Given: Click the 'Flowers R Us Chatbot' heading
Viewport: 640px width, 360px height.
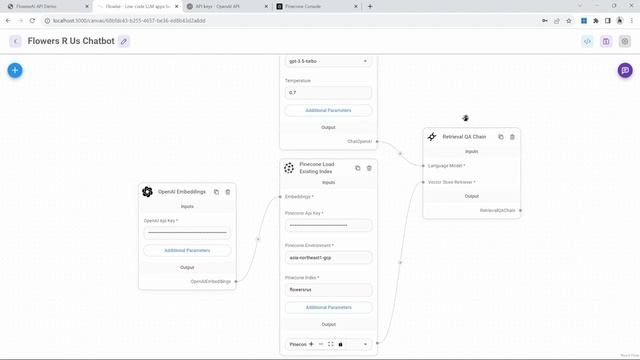Looking at the screenshot, I should click(x=71, y=41).
